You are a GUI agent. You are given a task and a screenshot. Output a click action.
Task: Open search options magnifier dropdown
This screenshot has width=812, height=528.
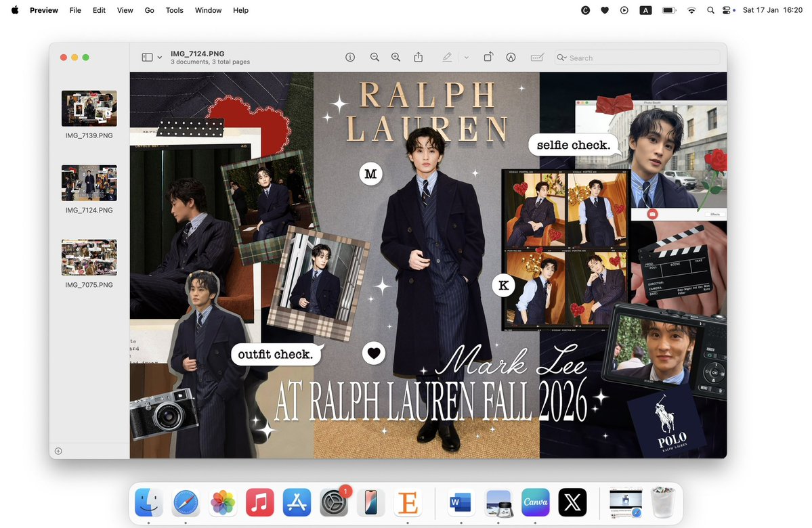561,58
